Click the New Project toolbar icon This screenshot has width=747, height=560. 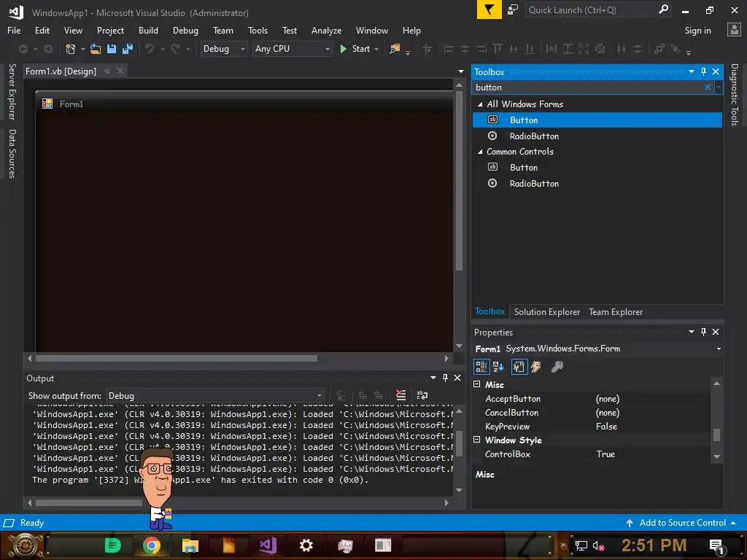[71, 49]
